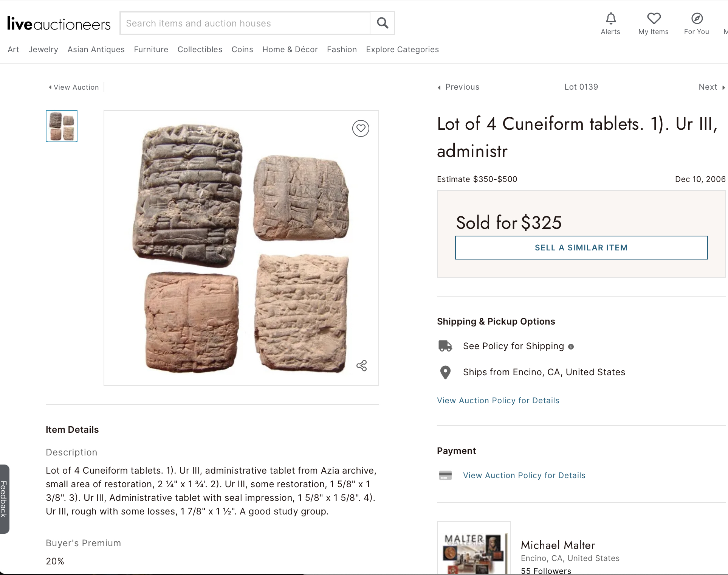Open the payment auction policy link

(x=524, y=476)
